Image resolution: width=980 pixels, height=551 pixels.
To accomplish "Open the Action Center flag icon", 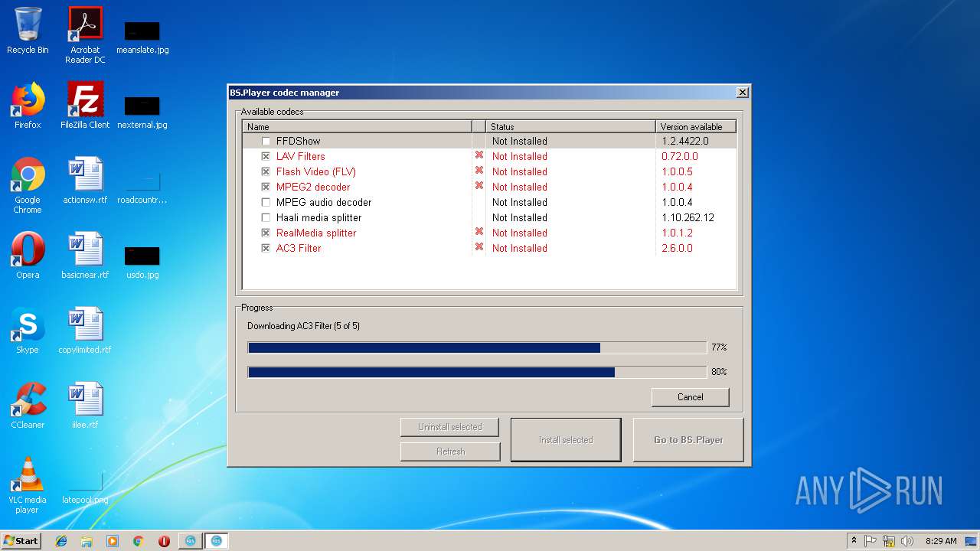I will [x=871, y=541].
